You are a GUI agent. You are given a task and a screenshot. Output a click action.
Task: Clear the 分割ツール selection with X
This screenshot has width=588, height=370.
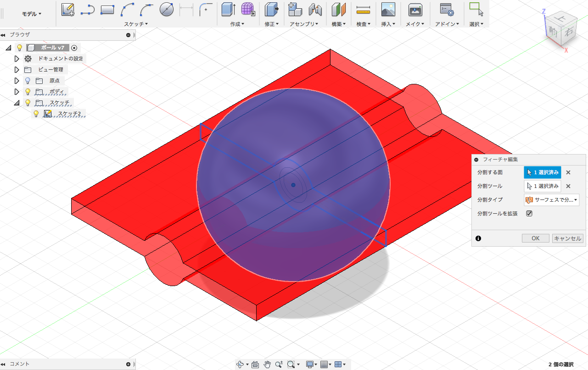(568, 186)
